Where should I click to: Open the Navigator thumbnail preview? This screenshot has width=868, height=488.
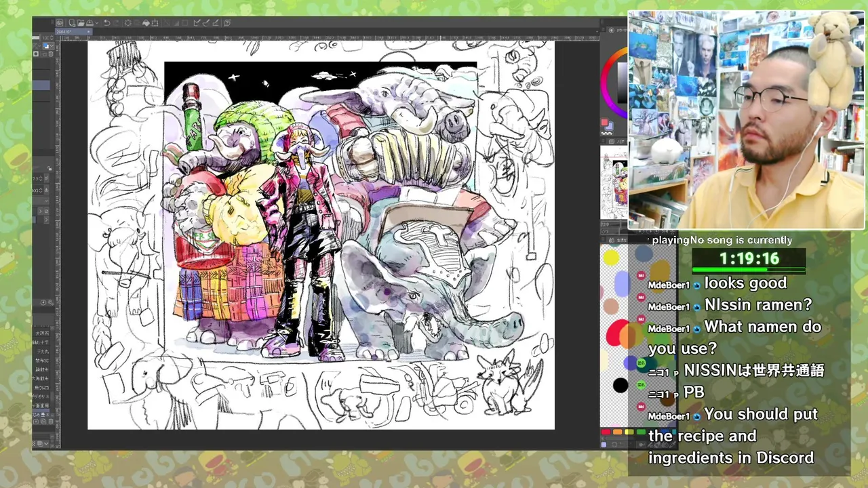[x=614, y=182]
